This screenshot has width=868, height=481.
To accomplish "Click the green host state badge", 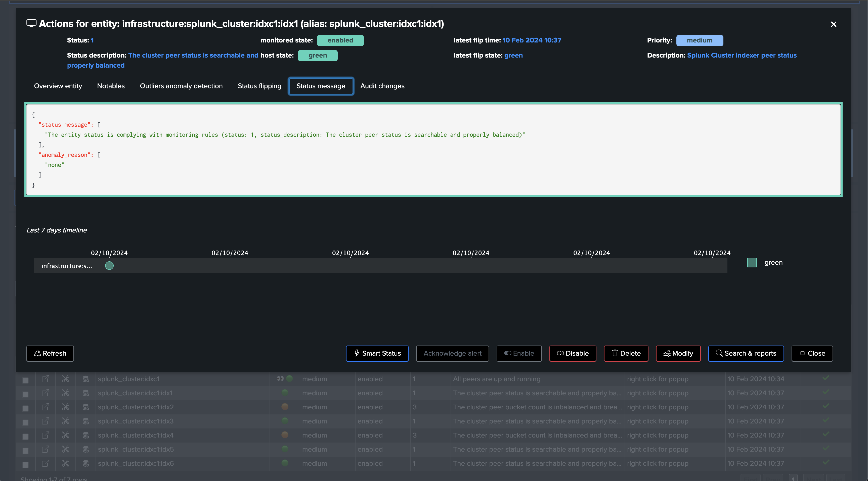I will [318, 56].
